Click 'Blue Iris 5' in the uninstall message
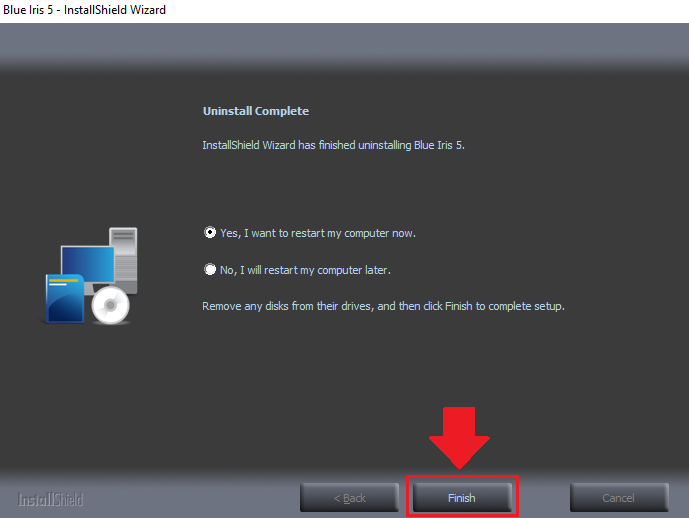The image size is (689, 518). (438, 145)
